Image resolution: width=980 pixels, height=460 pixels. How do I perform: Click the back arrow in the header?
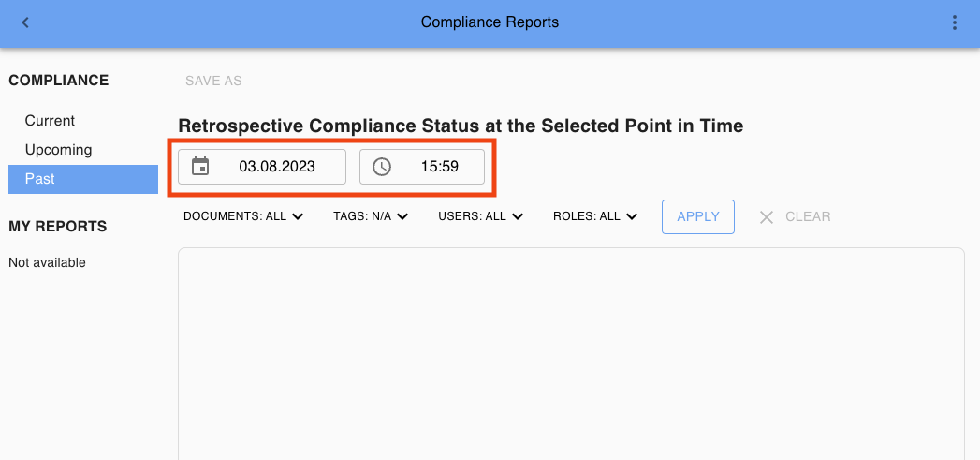25,22
